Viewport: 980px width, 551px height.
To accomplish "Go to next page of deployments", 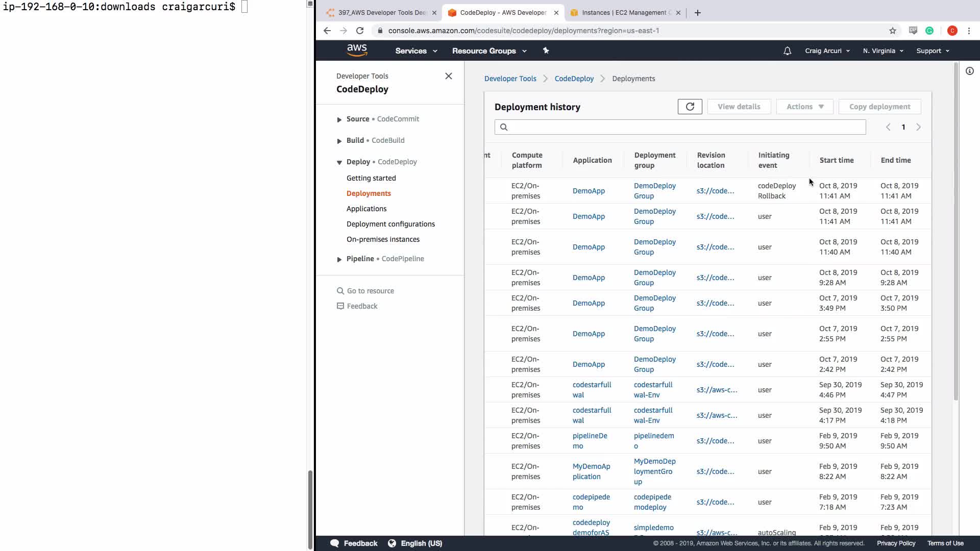I will 918,127.
